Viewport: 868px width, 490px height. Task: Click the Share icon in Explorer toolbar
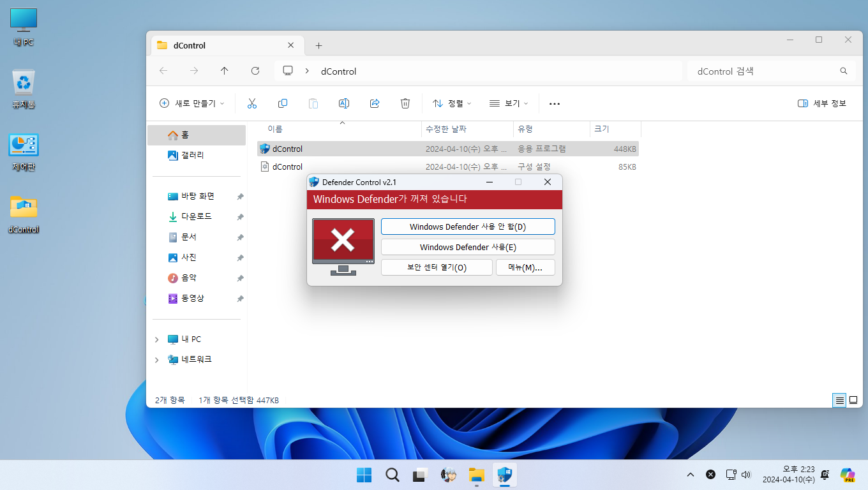[375, 103]
